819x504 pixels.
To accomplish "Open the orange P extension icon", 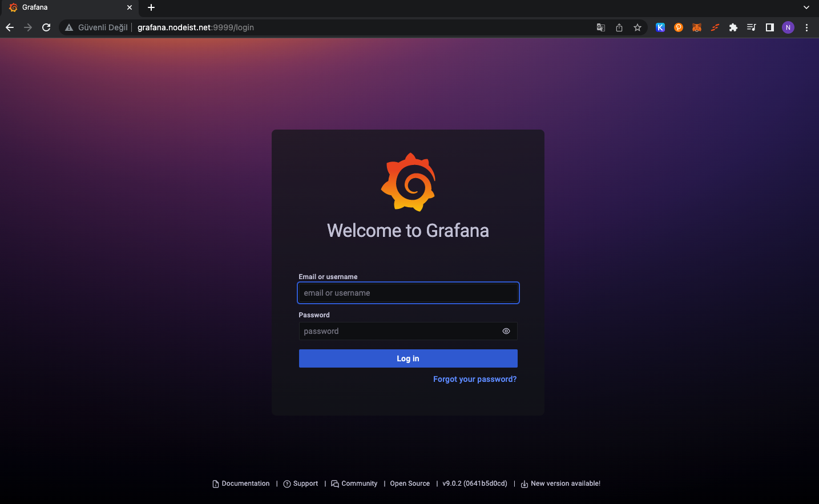I will [x=679, y=27].
